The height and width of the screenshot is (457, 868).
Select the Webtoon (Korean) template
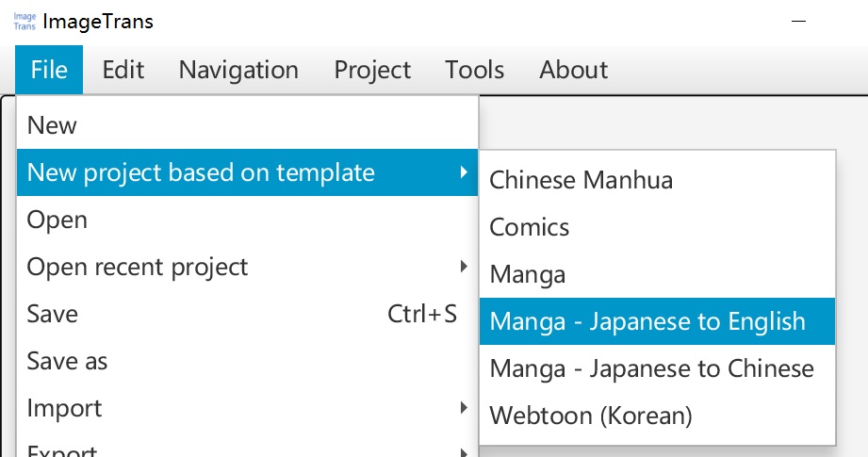click(x=657, y=416)
